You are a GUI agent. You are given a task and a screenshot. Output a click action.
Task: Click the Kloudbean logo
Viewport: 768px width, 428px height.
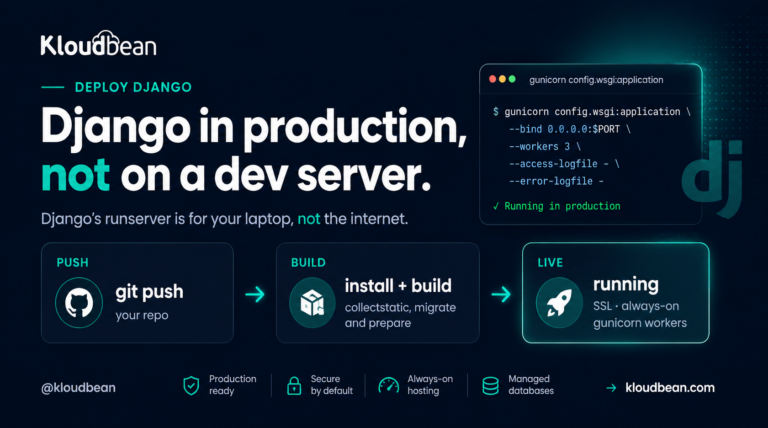(98, 44)
